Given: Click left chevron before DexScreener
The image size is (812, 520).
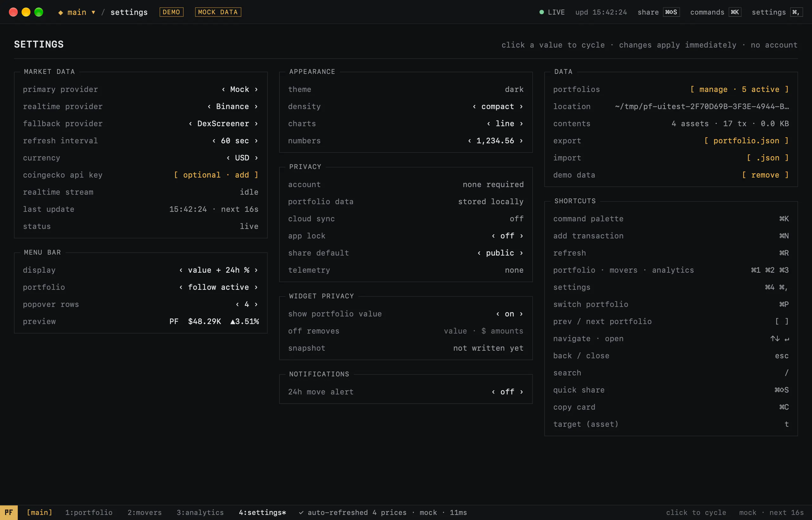Looking at the screenshot, I should click(191, 124).
